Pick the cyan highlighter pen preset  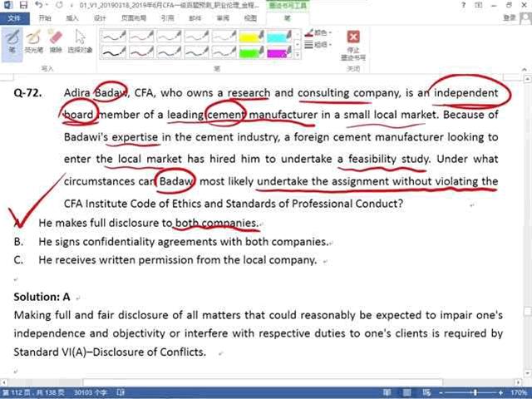click(279, 37)
